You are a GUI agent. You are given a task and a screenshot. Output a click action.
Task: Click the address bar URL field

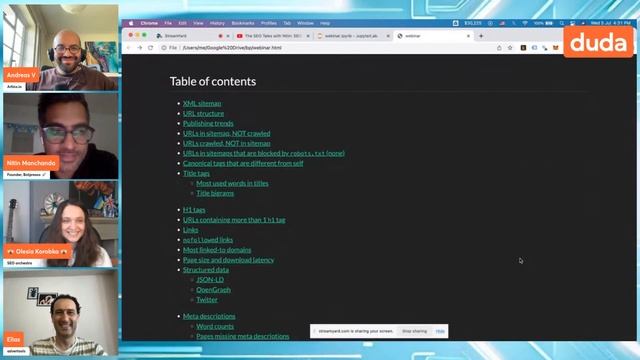[x=327, y=48]
